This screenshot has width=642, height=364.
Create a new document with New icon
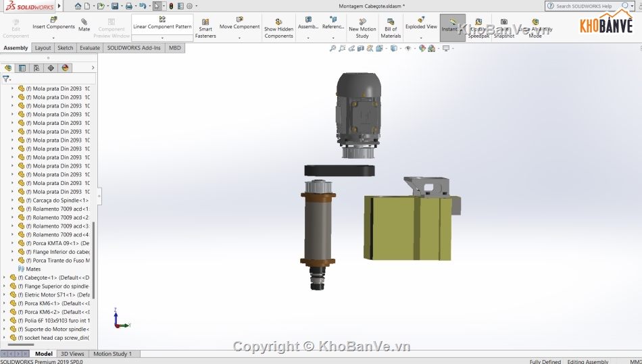[87, 6]
